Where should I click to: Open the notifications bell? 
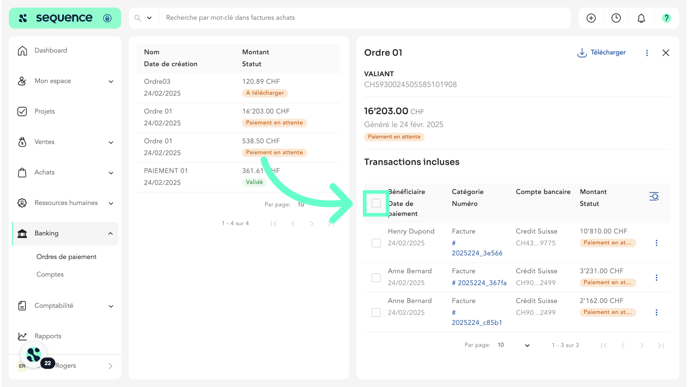pos(641,18)
